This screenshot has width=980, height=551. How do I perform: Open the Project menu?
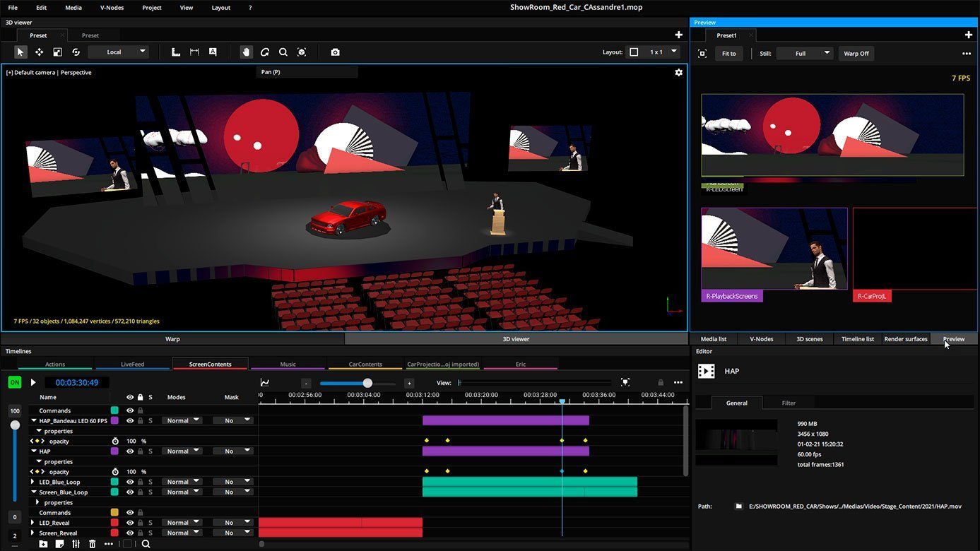[x=152, y=8]
